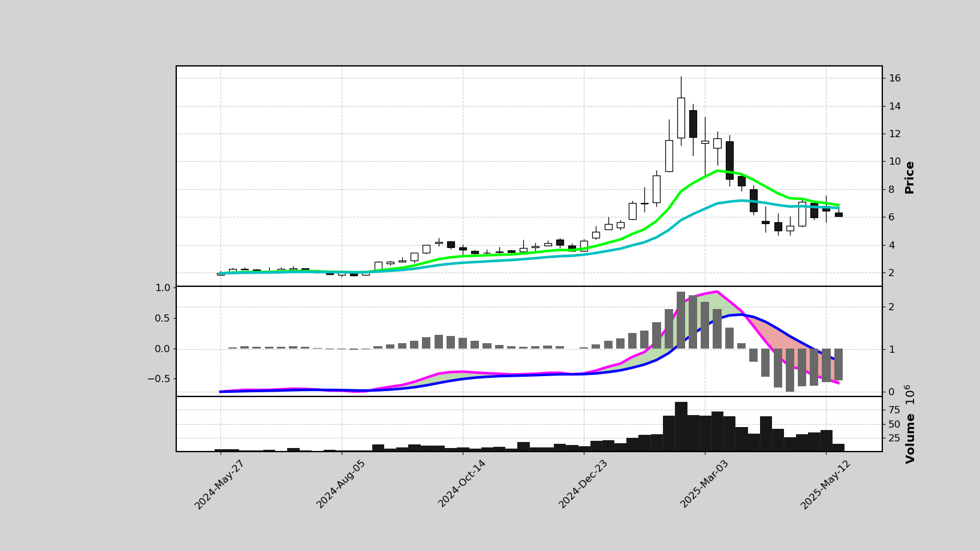Click the MACD left-axis tick 1.0
Viewport: 980px width, 551px height.
pos(163,288)
